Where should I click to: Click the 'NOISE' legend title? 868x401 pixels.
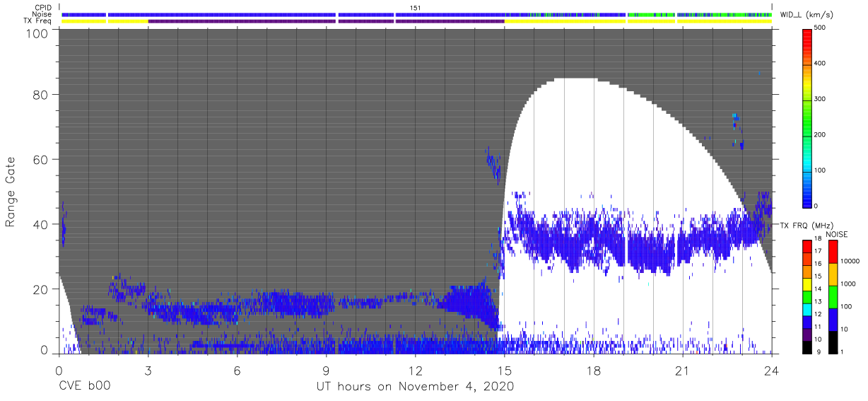tap(838, 234)
